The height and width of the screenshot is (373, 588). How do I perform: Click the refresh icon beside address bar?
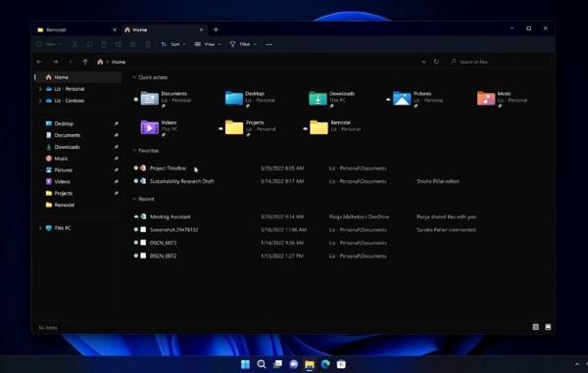click(x=436, y=62)
